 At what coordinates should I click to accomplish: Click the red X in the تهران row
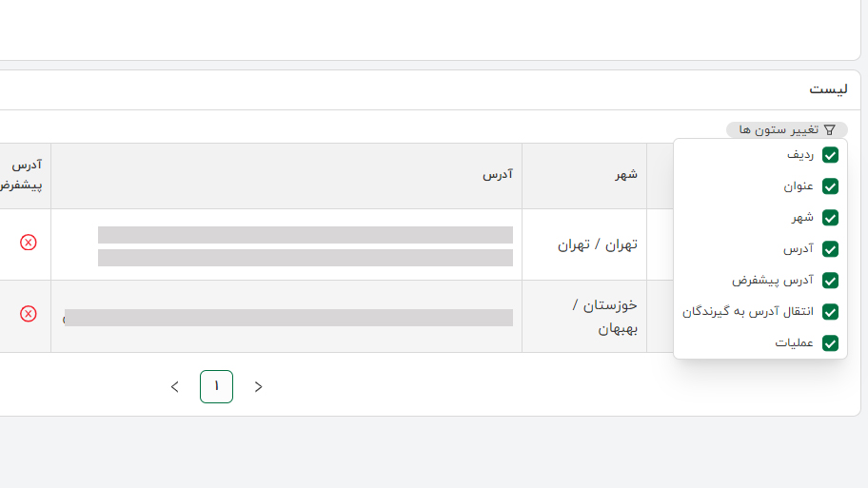(29, 243)
